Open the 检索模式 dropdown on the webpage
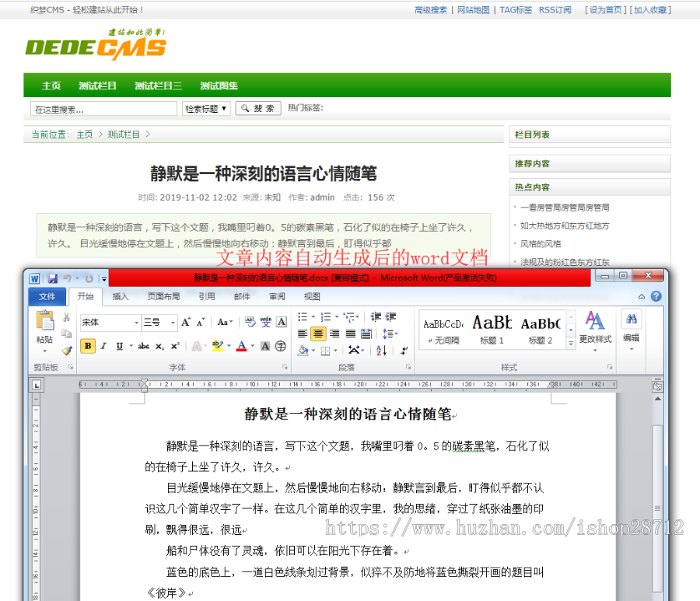 [x=204, y=109]
